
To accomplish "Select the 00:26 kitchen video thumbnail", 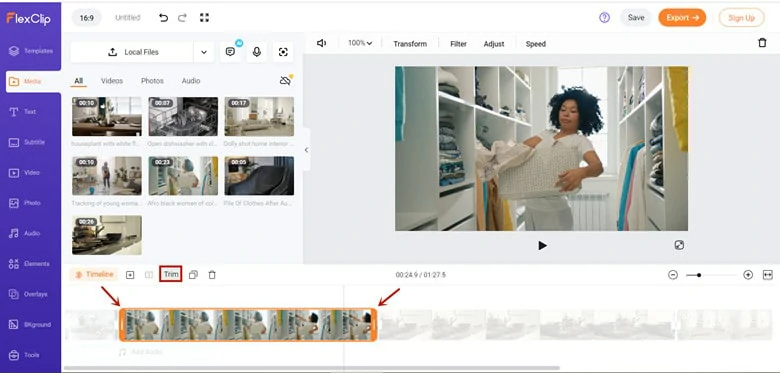I will (106, 235).
